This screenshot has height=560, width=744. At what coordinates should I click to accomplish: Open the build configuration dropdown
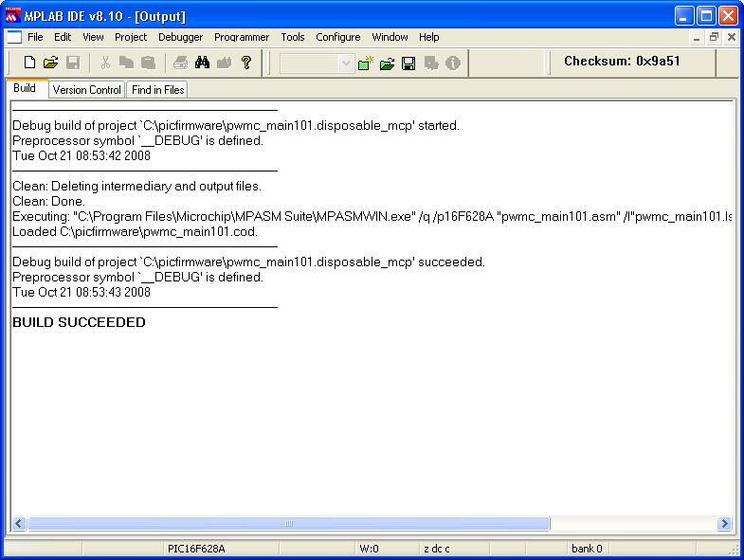346,63
